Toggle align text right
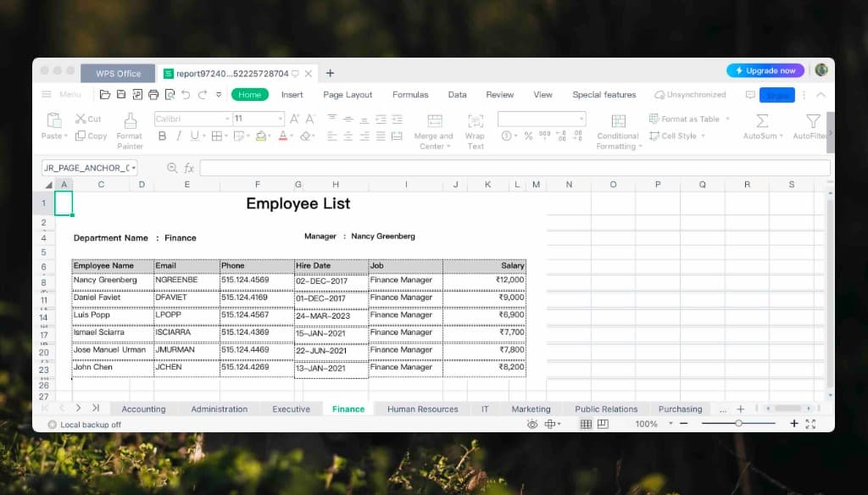This screenshot has height=495, width=868. pos(364,136)
